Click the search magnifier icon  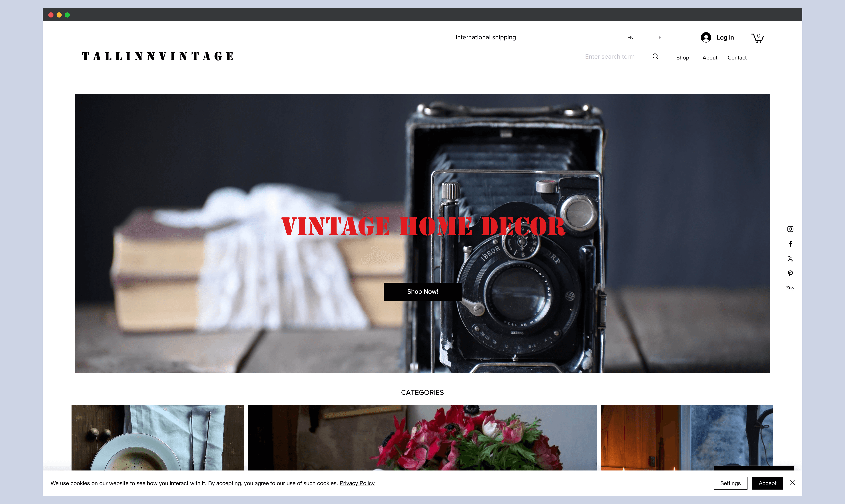656,56
